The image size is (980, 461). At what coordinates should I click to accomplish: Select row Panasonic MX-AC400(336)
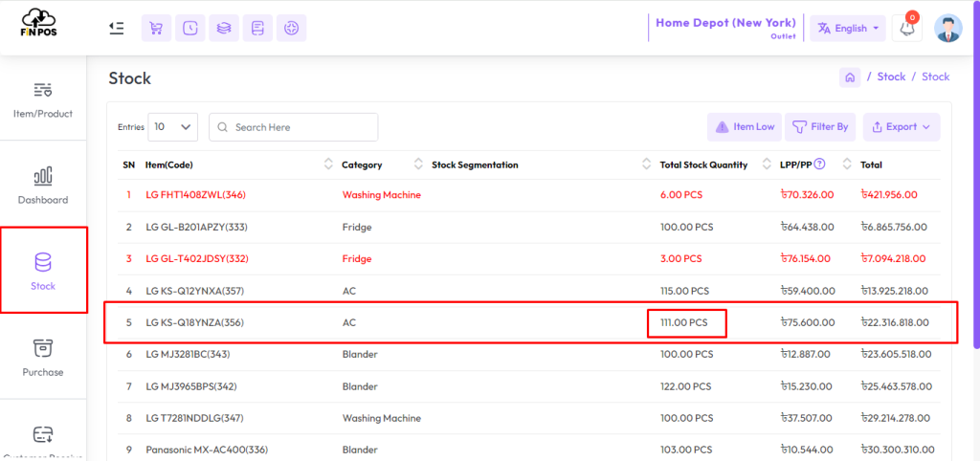tap(528, 450)
